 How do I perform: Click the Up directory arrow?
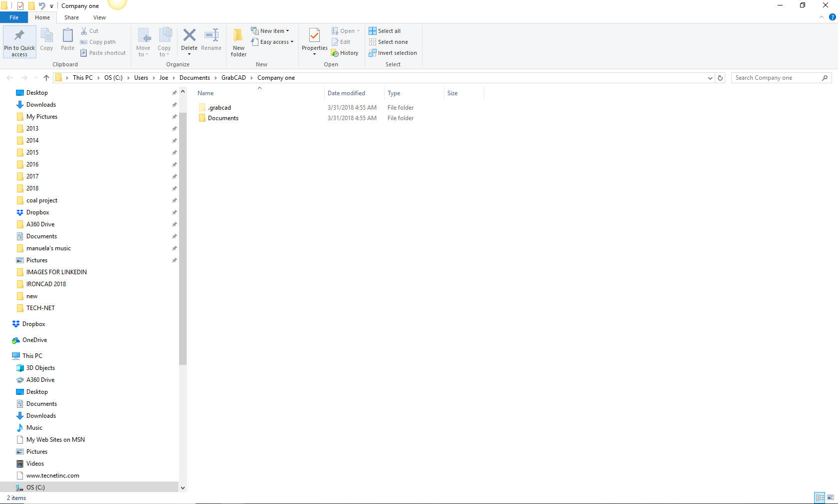click(x=46, y=78)
